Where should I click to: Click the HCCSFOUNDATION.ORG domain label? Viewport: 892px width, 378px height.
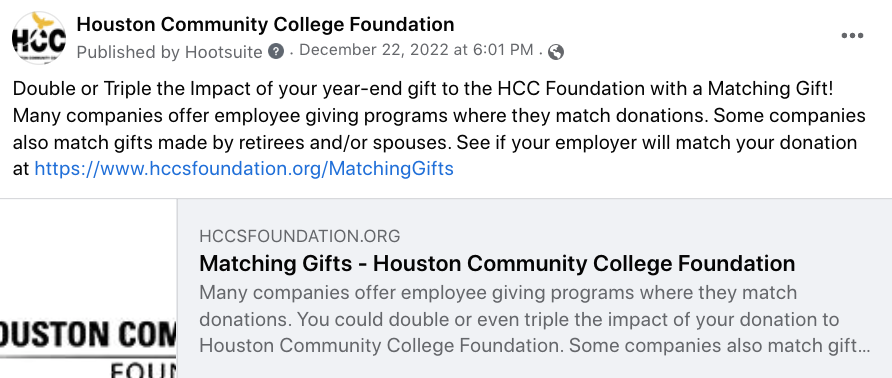[x=300, y=236]
